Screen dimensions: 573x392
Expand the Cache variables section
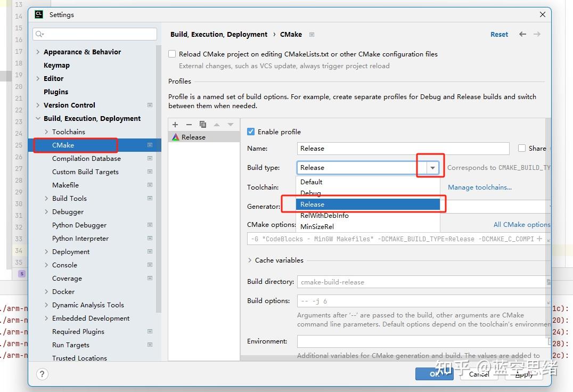[x=250, y=260]
